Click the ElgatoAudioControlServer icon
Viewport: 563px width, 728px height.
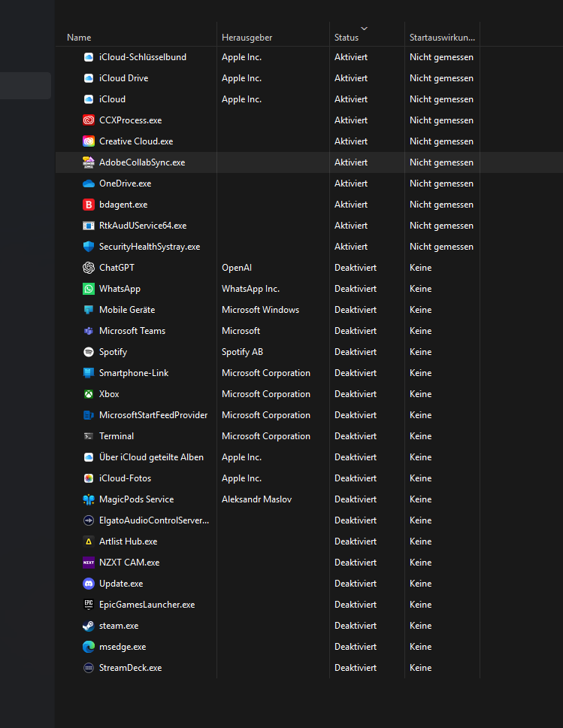click(x=89, y=520)
